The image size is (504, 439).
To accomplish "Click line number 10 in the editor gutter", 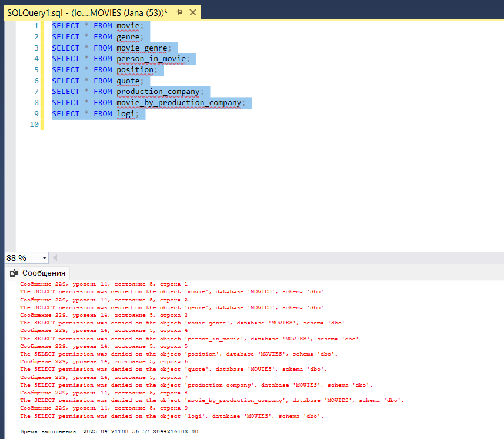I will point(34,125).
